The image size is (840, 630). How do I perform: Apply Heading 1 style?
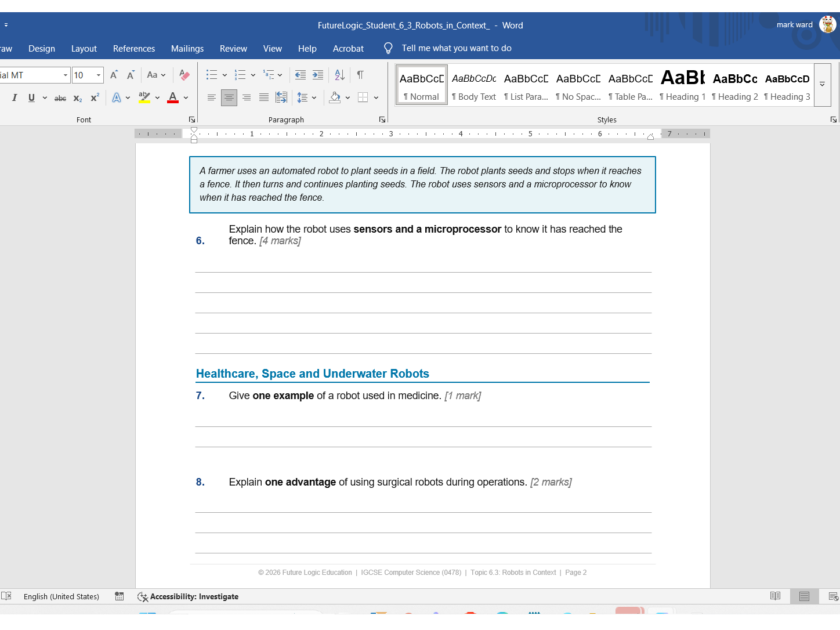(x=683, y=85)
